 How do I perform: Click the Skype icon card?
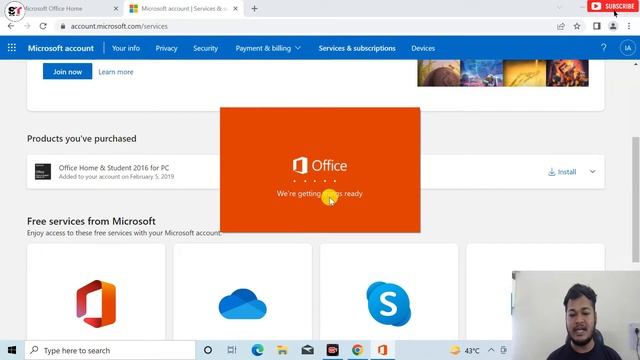(x=389, y=292)
